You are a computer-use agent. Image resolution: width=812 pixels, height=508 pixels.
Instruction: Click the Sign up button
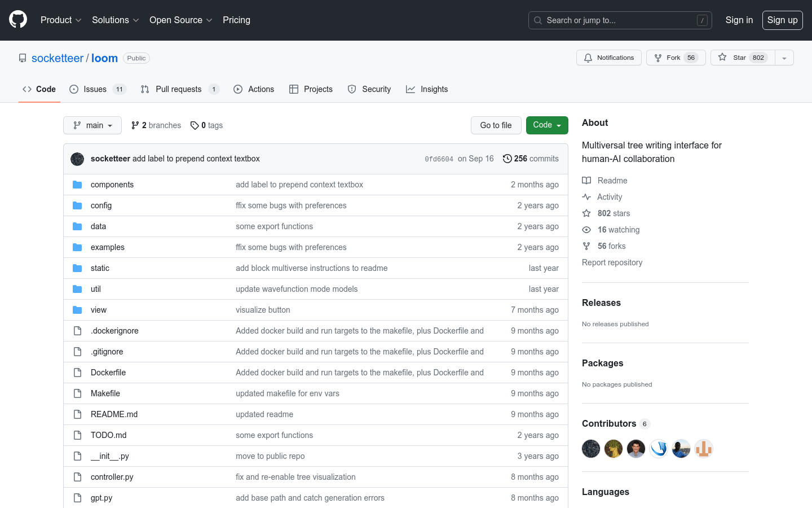click(782, 20)
